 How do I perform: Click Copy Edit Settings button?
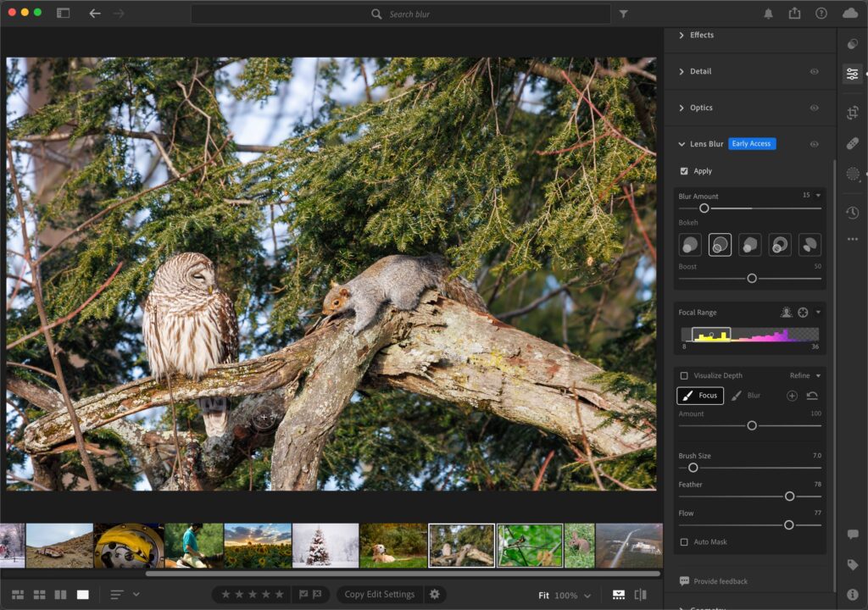(379, 594)
